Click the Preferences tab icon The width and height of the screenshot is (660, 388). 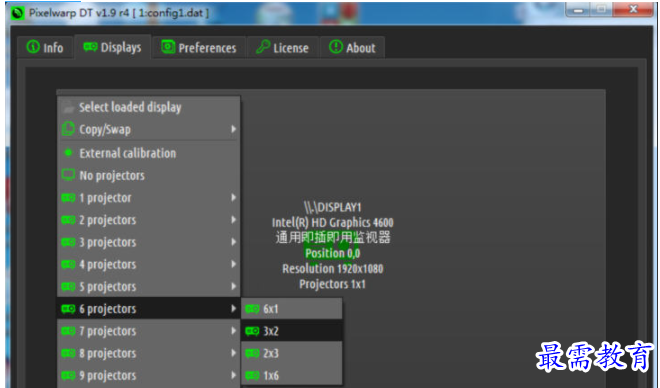(x=168, y=47)
